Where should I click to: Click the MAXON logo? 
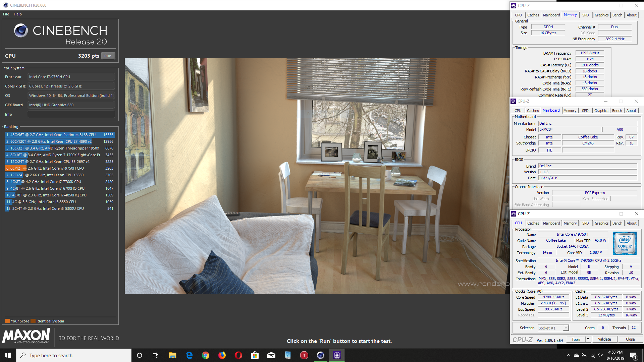tap(26, 336)
